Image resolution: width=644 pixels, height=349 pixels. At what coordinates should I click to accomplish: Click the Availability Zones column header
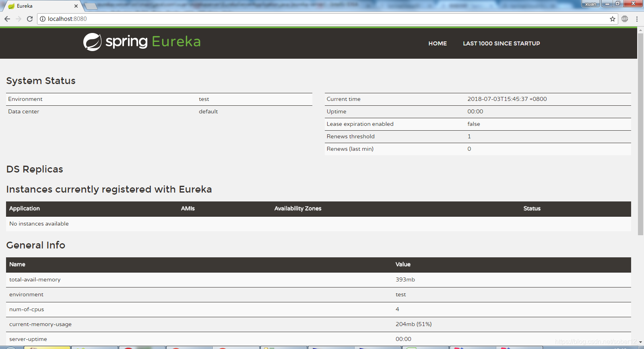tap(298, 208)
